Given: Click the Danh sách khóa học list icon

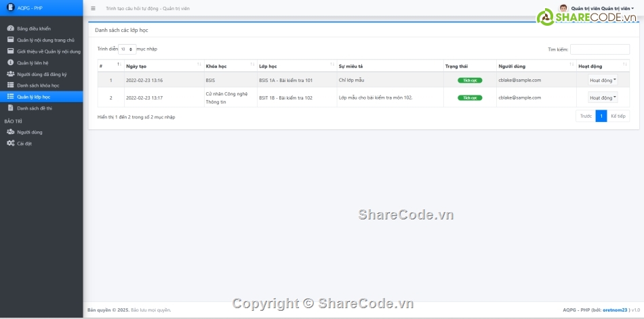Looking at the screenshot, I should 10,85.
